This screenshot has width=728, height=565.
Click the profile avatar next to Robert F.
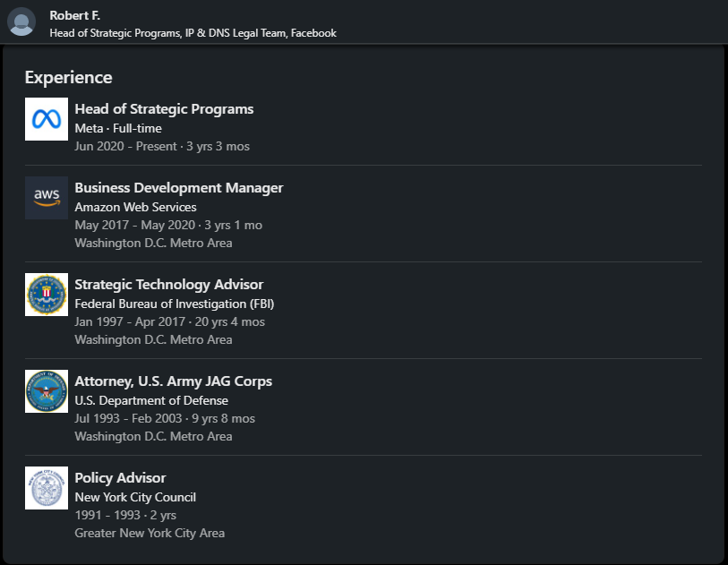point(21,21)
